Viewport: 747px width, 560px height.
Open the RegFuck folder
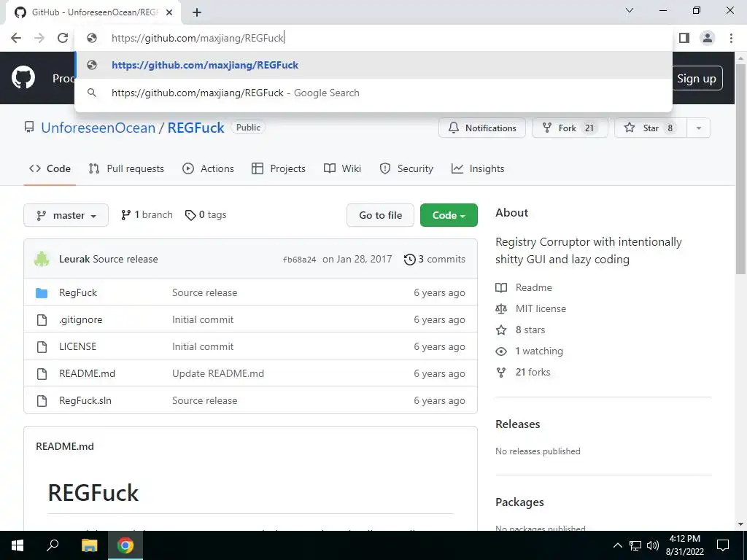78,292
